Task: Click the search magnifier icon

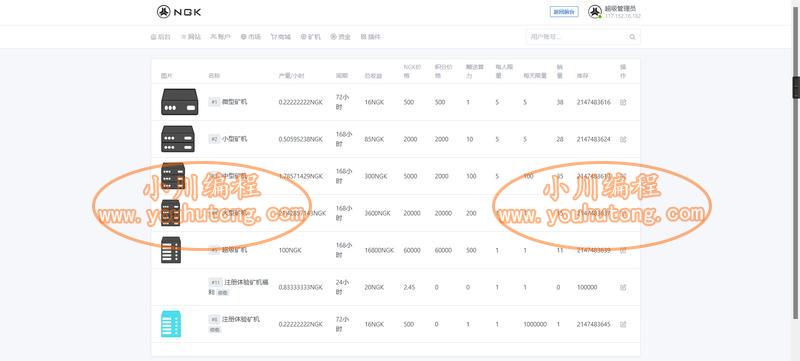Action: pos(633,37)
